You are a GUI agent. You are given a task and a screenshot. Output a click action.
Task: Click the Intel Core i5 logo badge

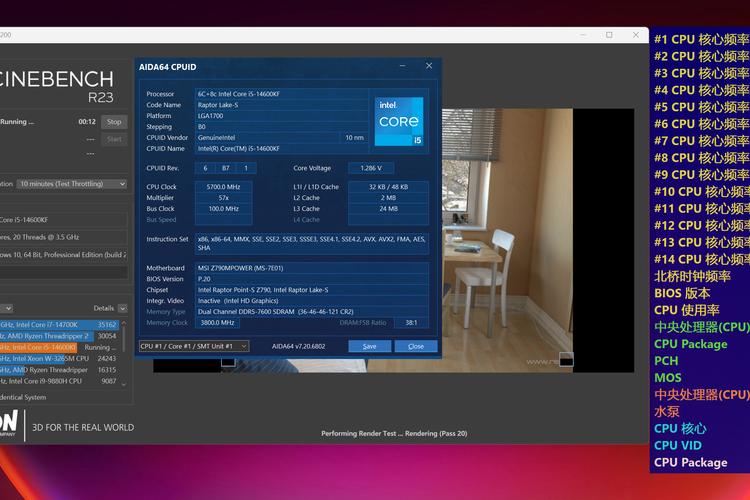(x=399, y=121)
